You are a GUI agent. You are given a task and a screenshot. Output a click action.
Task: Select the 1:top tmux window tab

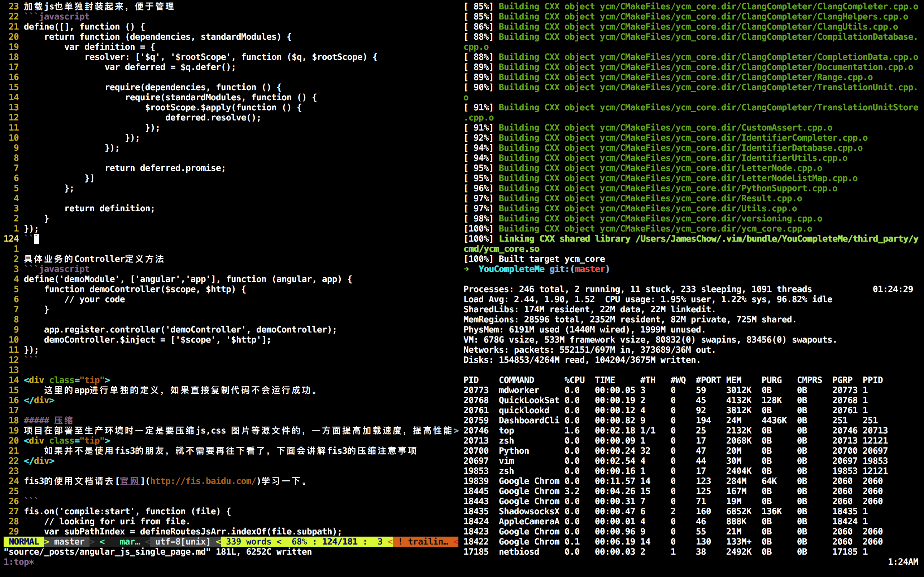pyautogui.click(x=19, y=562)
